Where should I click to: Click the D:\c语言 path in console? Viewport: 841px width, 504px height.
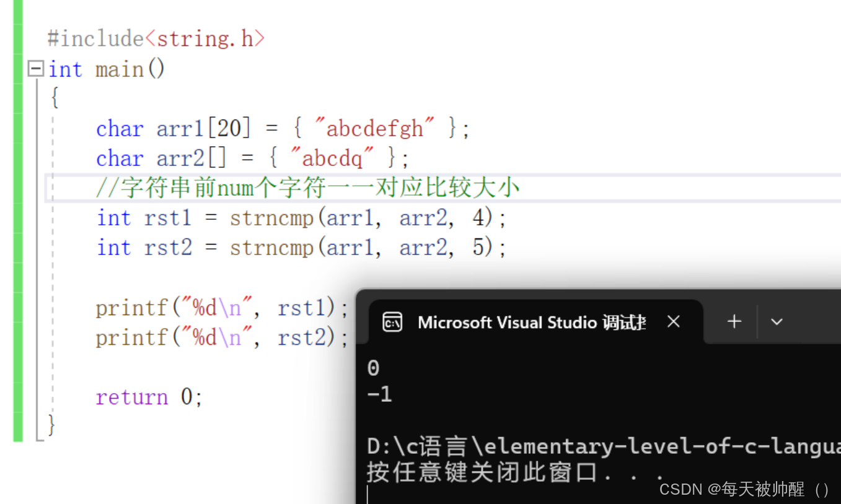click(604, 446)
